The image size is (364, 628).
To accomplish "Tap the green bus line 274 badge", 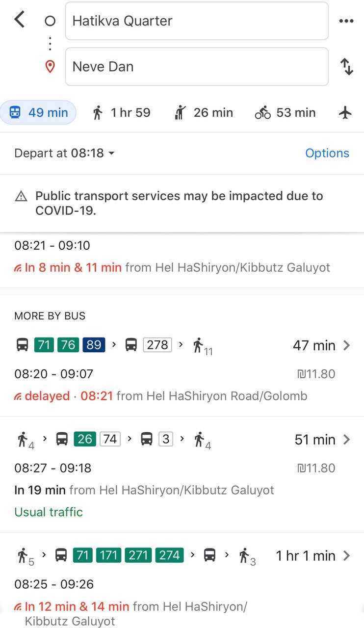I will (x=170, y=555).
